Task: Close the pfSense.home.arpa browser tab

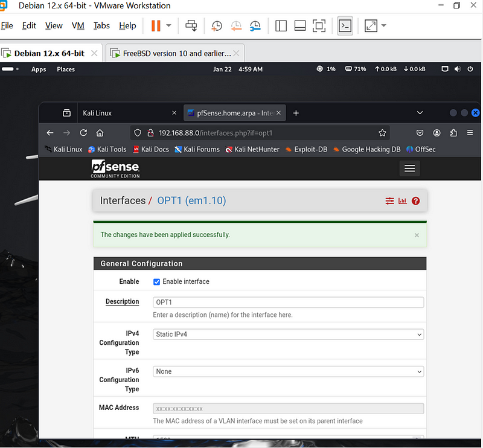Action: [x=278, y=113]
